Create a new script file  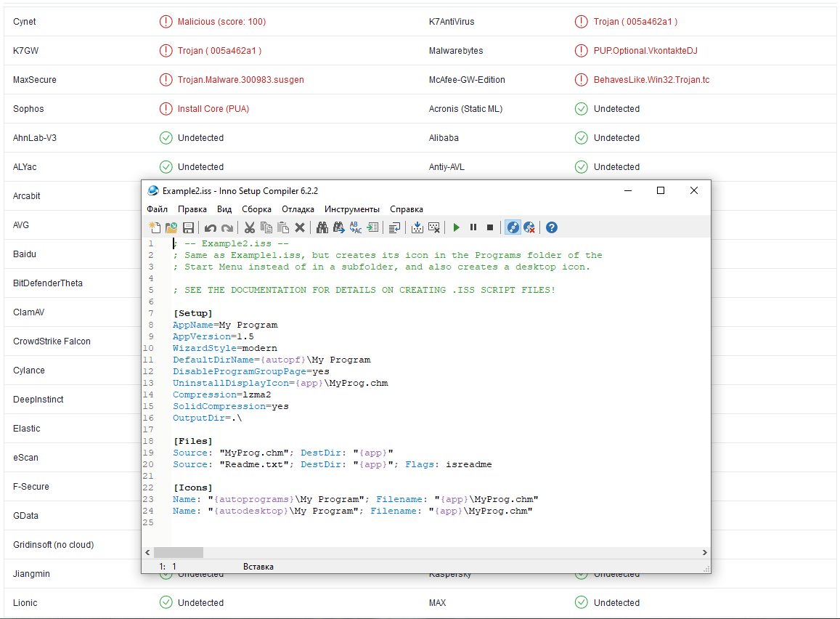pyautogui.click(x=155, y=228)
